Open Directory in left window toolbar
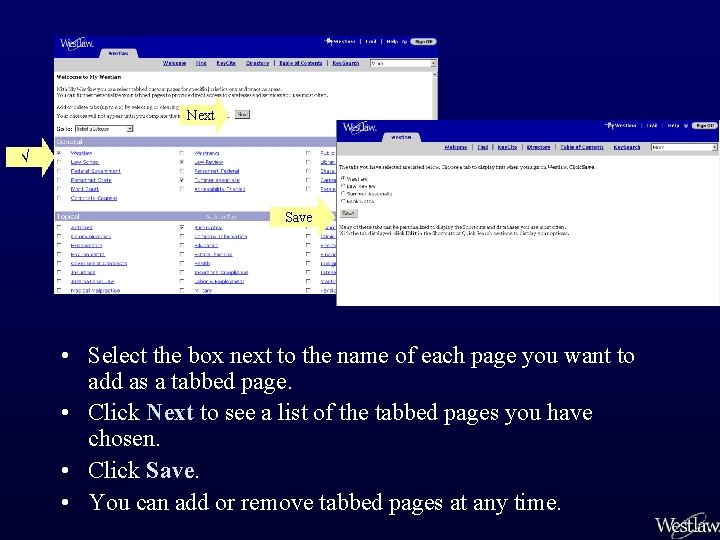This screenshot has height=540, width=720. point(257,63)
